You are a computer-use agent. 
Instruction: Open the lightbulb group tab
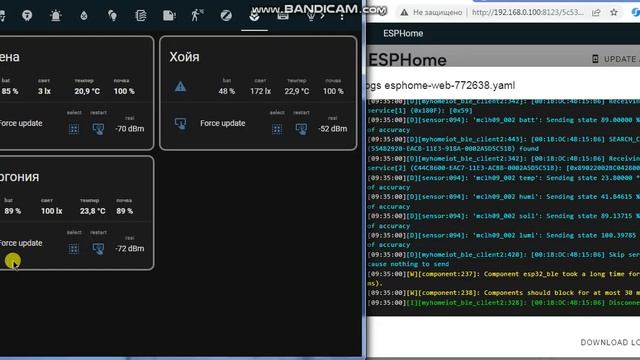[x=112, y=16]
